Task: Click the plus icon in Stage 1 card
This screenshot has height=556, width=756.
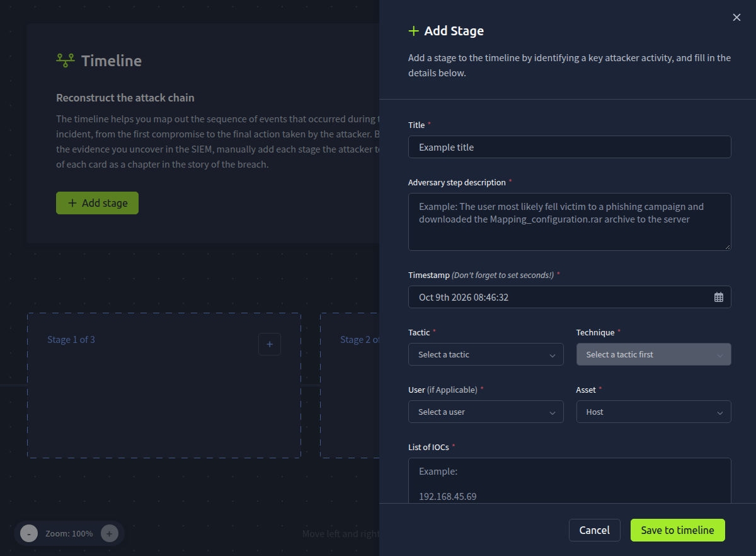Action: pyautogui.click(x=270, y=344)
